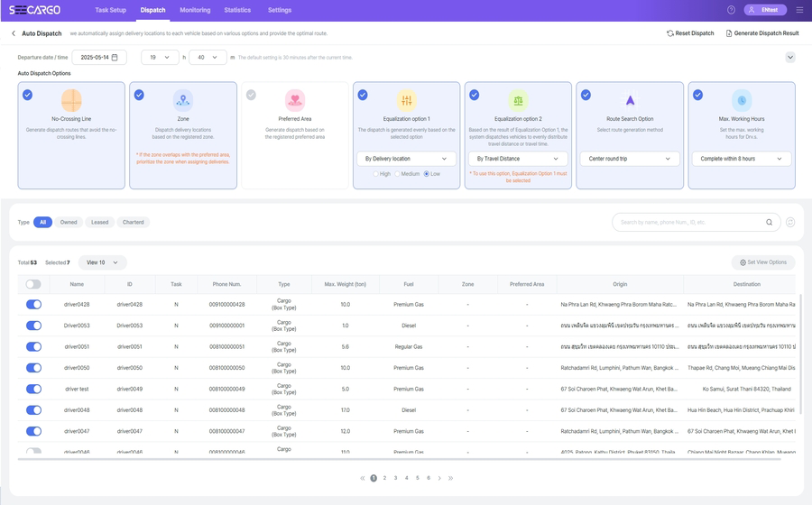Open the Task Setup tab
The width and height of the screenshot is (812, 505).
coord(110,10)
